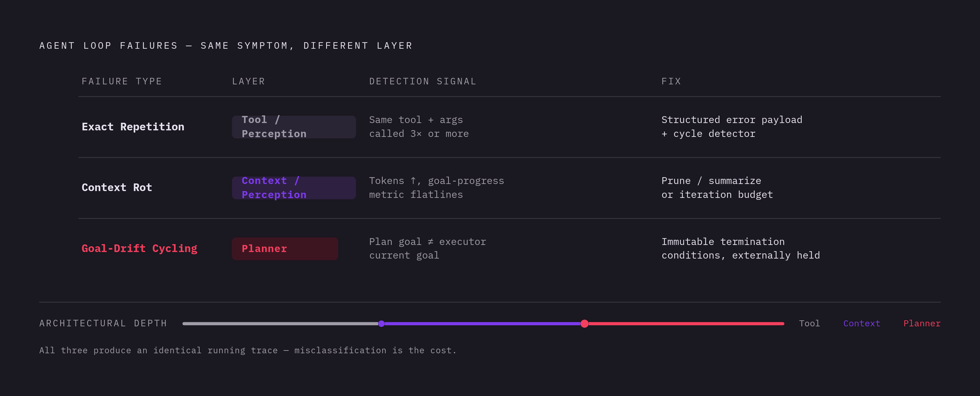Click the "ARCHITECTURAL DEPTH" label
This screenshot has width=980, height=396.
(x=103, y=323)
